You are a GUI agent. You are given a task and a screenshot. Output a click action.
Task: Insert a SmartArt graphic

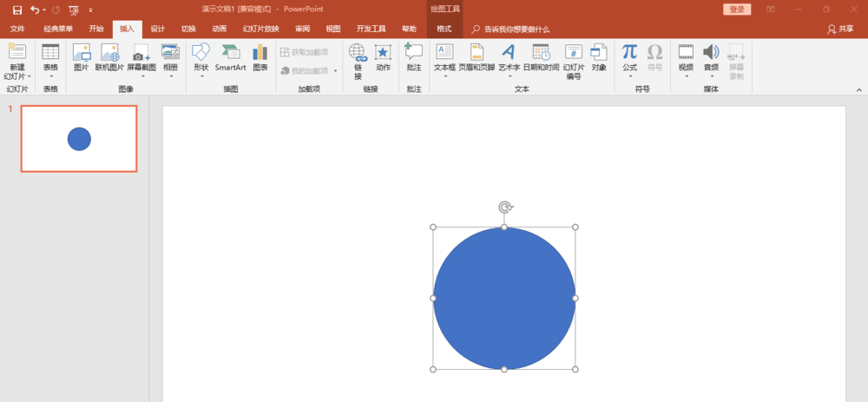(230, 57)
